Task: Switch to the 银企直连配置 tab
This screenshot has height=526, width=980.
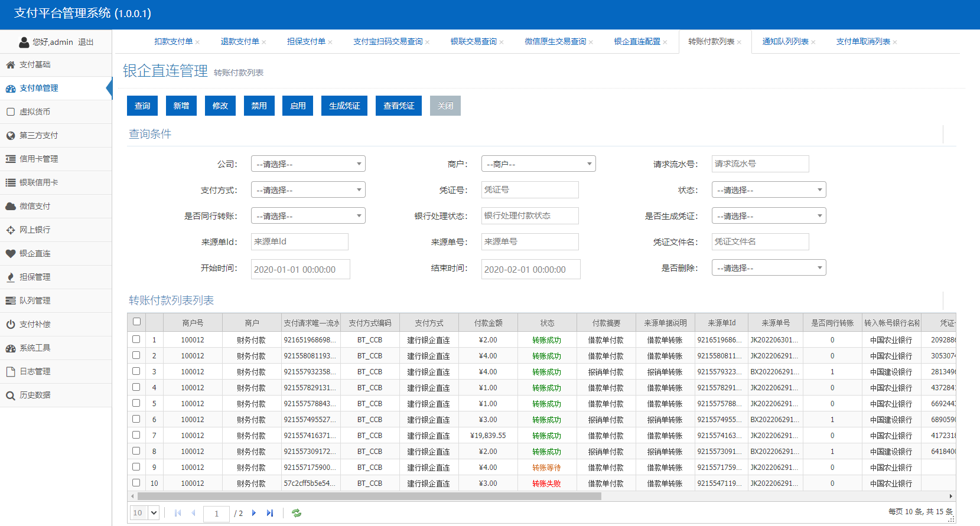Action: tap(637, 42)
